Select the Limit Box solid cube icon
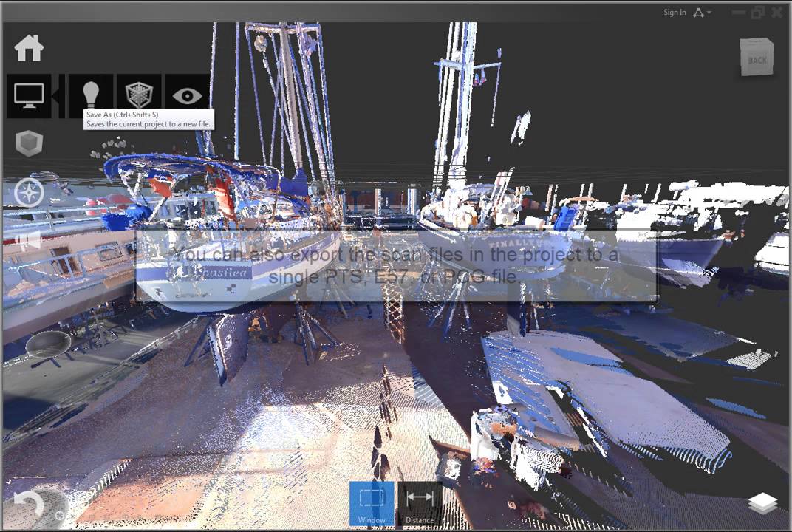This screenshot has width=792, height=532. click(x=29, y=143)
